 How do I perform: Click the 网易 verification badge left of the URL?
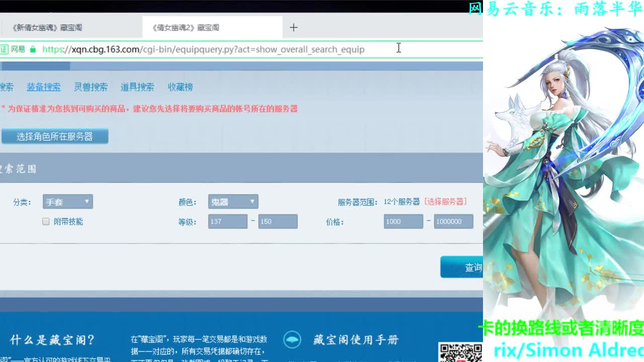[x=18, y=49]
